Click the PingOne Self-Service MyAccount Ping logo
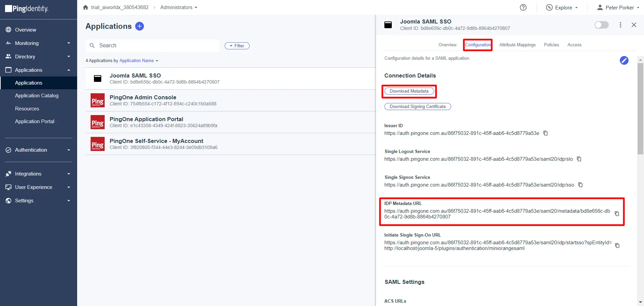The height and width of the screenshot is (306, 644). click(98, 144)
